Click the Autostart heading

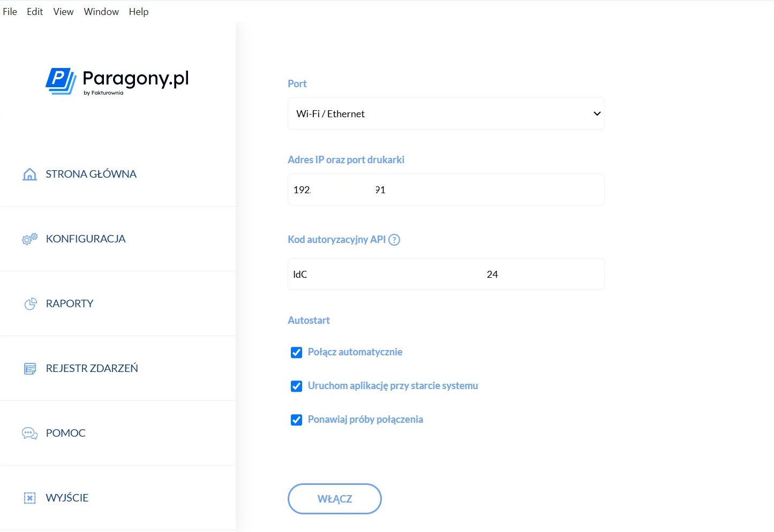(309, 320)
